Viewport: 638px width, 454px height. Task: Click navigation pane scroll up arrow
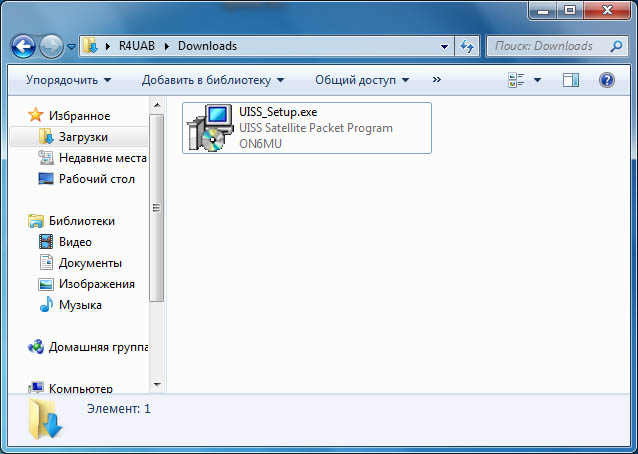(x=157, y=106)
